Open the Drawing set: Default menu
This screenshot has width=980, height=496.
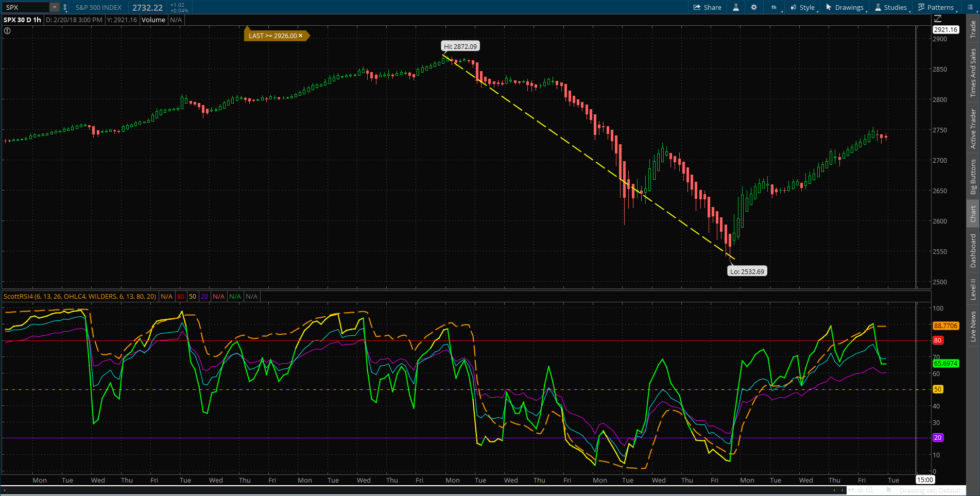pyautogui.click(x=931, y=491)
